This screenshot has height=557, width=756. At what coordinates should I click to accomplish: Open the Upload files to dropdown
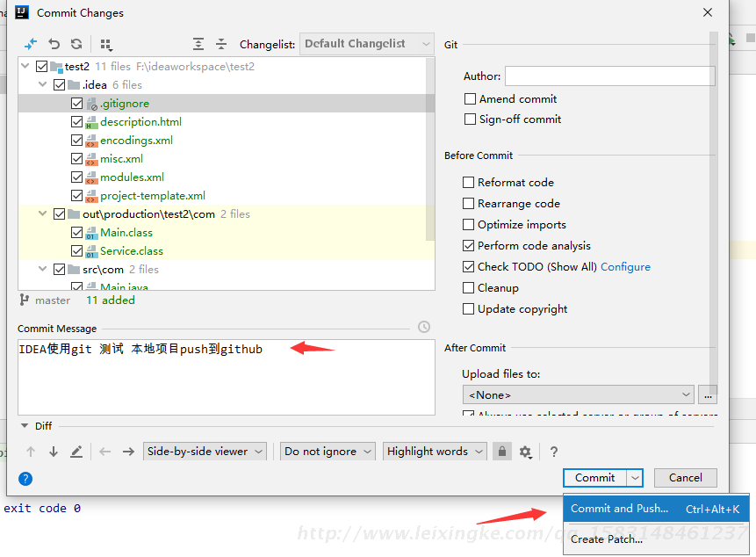[x=578, y=394]
